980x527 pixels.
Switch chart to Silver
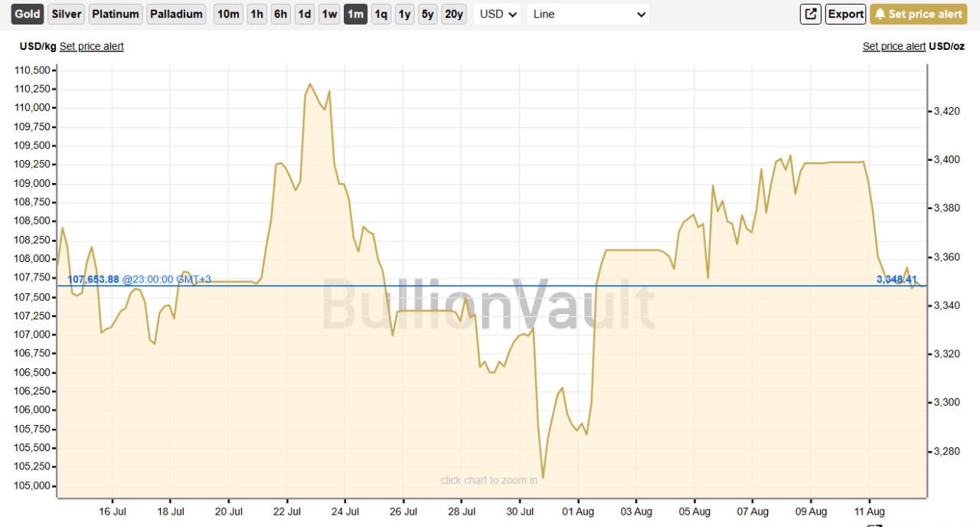pos(67,14)
